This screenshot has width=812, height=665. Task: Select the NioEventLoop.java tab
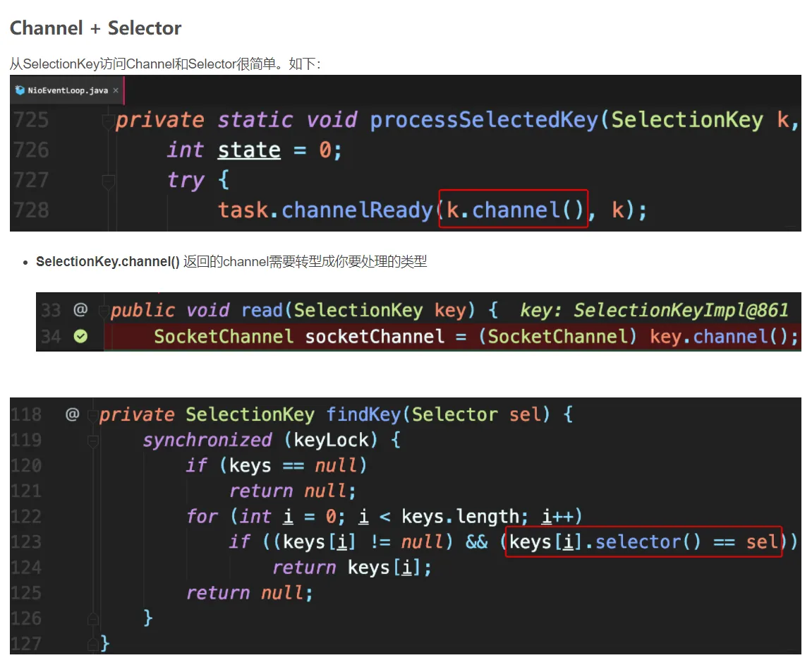pyautogui.click(x=68, y=90)
